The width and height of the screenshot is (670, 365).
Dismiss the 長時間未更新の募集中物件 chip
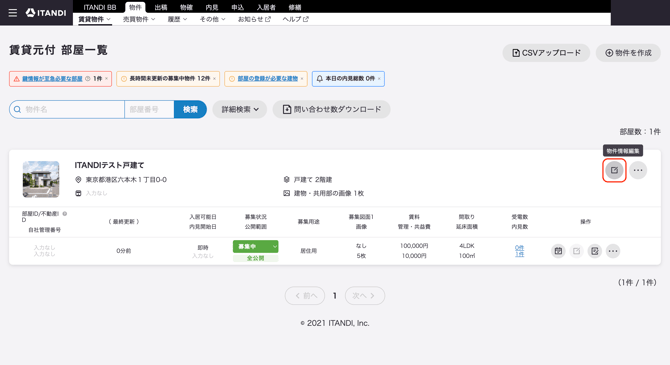click(215, 79)
